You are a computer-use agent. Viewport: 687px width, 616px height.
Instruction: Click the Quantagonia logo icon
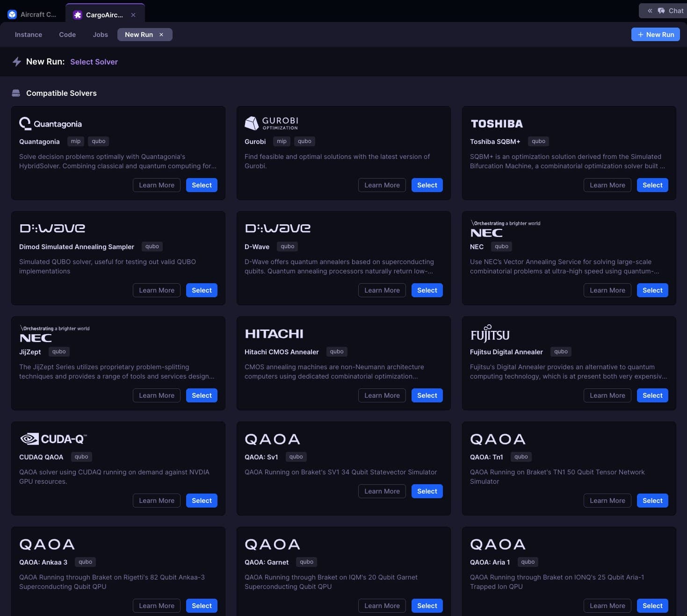(x=25, y=123)
